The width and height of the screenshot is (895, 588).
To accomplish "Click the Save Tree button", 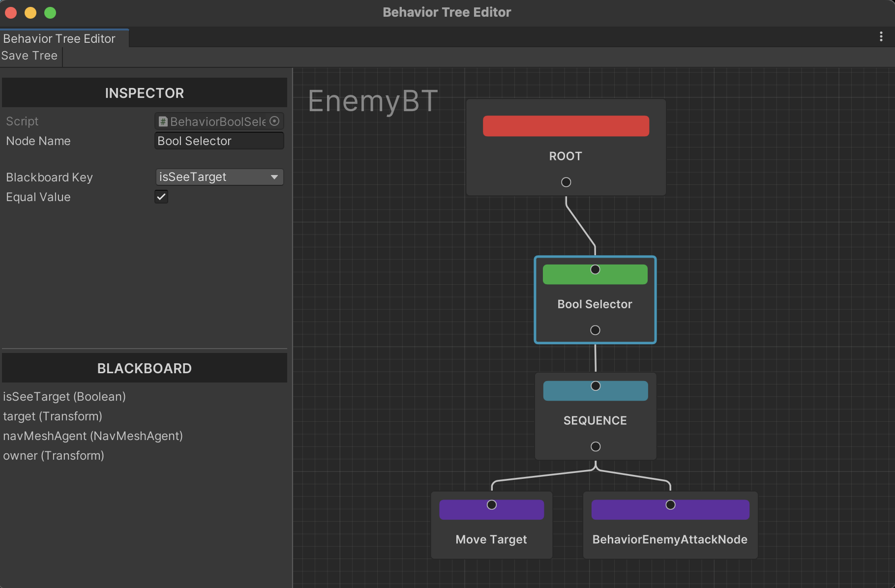I will click(x=29, y=56).
